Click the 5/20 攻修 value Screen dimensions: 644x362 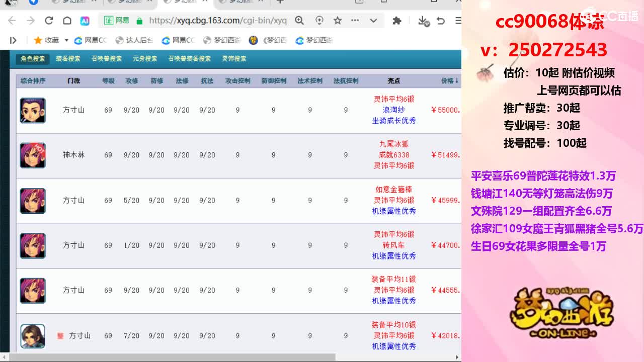(x=131, y=200)
